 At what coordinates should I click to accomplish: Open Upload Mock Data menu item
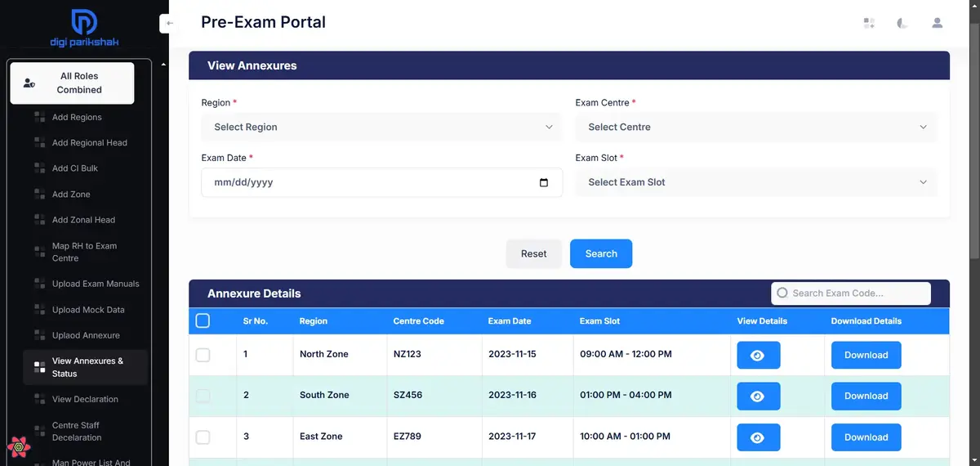pos(88,310)
